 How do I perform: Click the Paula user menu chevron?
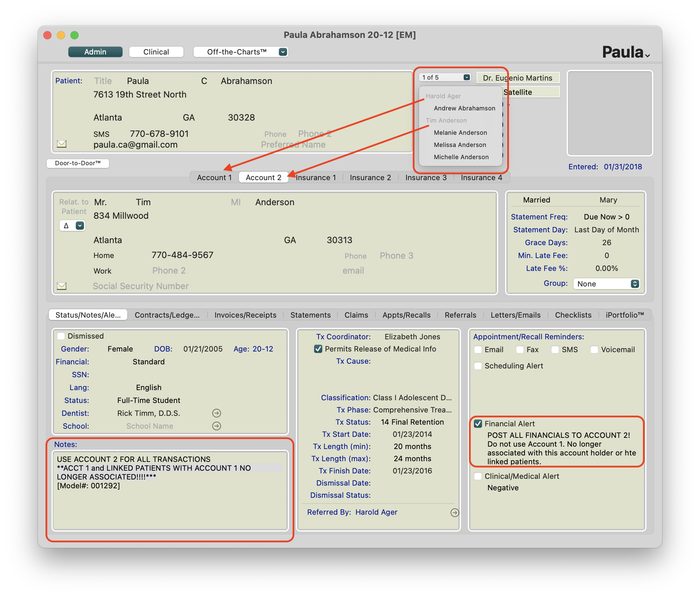(x=648, y=56)
